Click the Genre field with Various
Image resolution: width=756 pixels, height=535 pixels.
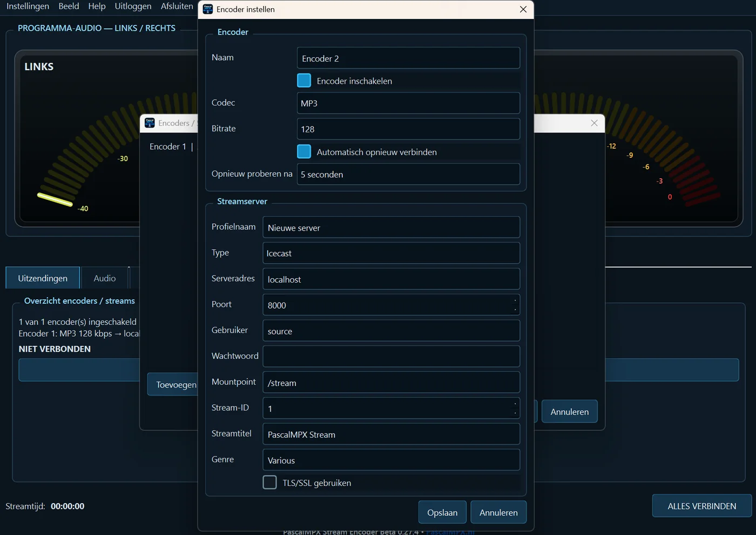(391, 460)
